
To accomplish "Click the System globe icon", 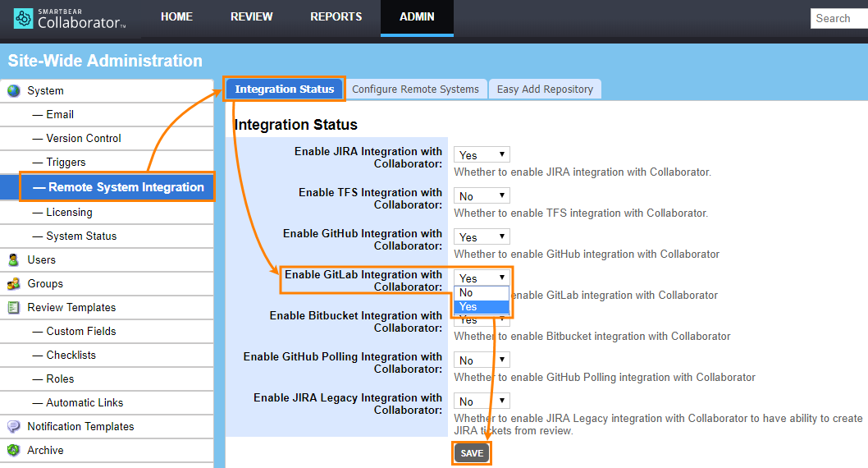I will pos(14,91).
